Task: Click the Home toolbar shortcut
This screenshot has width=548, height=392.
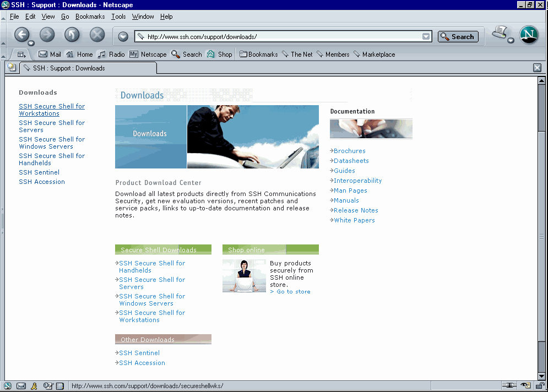Action: 79,55
